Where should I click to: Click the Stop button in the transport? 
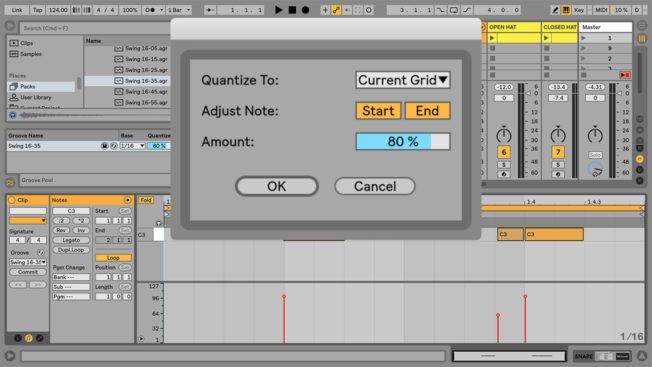tap(292, 10)
